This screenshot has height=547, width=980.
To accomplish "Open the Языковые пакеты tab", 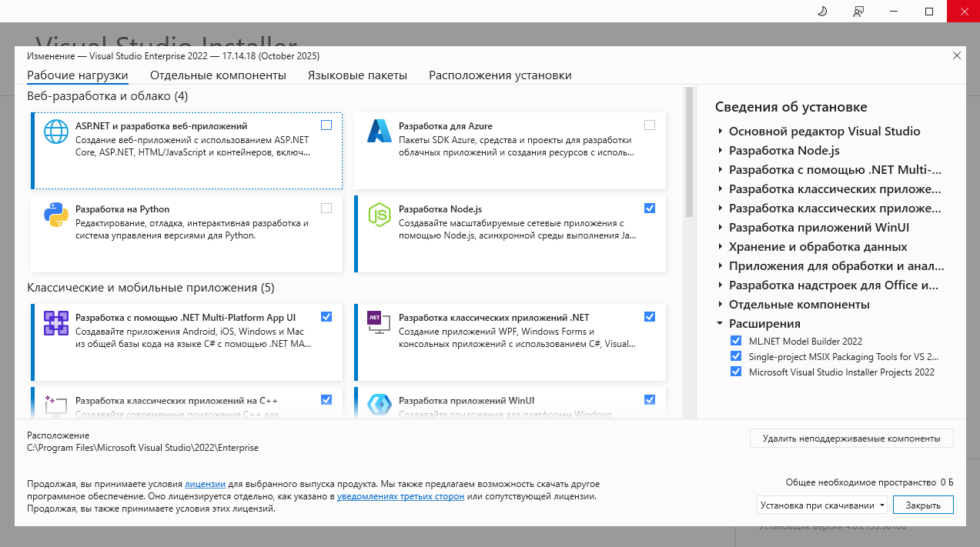I will point(357,75).
